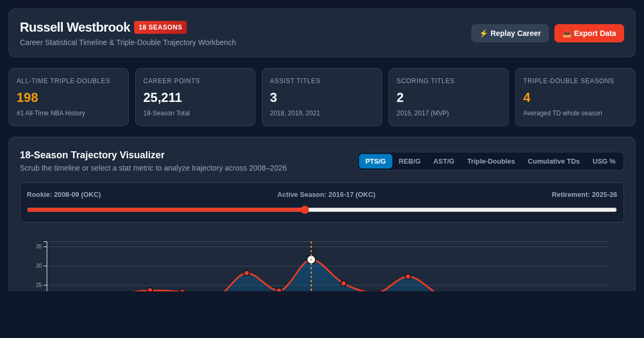The width and height of the screenshot is (644, 338).
Task: Open the Triple-Double Seasons card
Action: [575, 97]
